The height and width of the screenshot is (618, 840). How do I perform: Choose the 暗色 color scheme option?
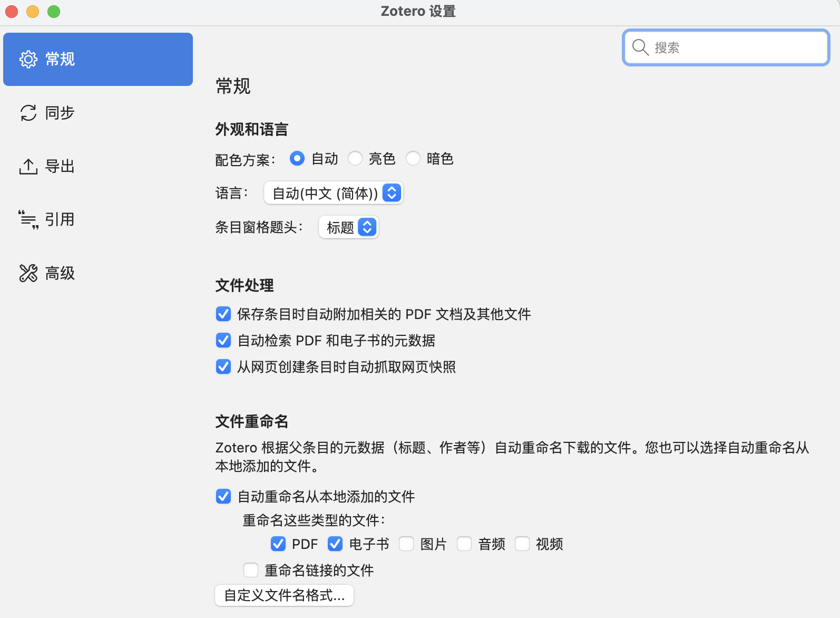(413, 158)
